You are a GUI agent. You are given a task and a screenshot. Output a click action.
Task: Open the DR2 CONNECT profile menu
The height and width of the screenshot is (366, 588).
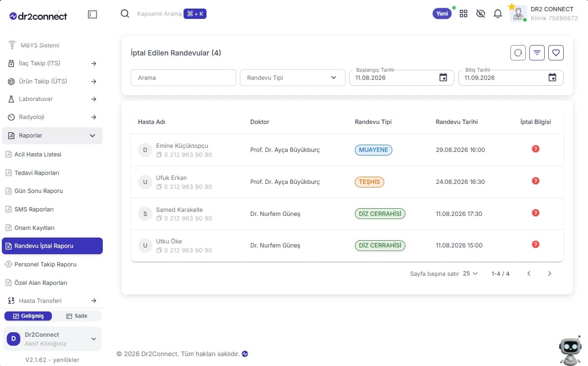pyautogui.click(x=544, y=14)
